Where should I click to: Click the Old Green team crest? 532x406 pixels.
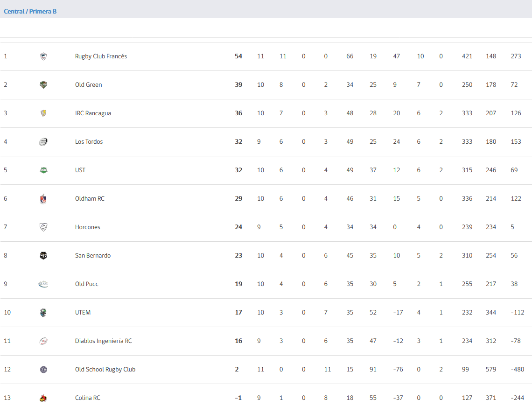click(43, 85)
